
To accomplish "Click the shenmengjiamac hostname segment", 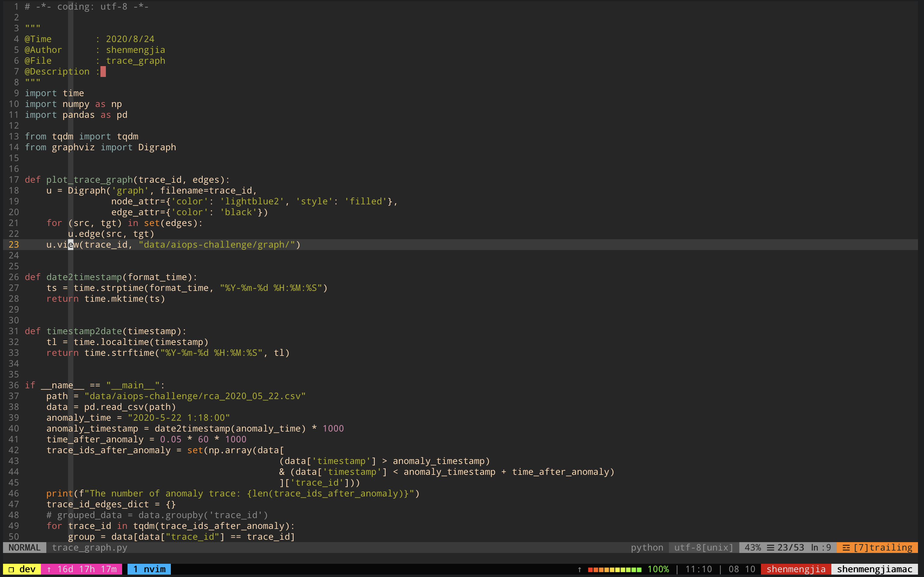I will (874, 569).
